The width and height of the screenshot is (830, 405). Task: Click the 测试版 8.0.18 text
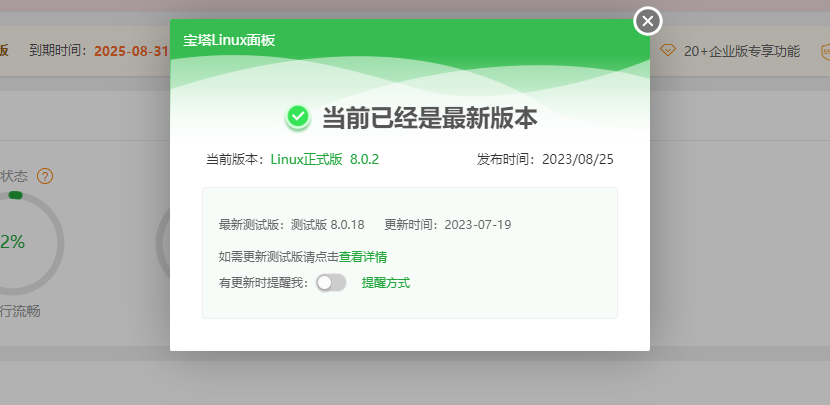[x=328, y=224]
